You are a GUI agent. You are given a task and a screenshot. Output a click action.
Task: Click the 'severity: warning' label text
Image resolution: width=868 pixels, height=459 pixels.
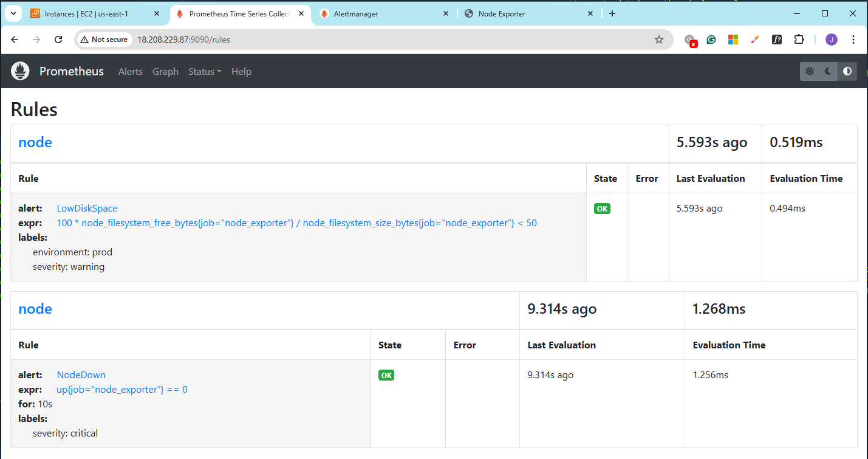(69, 267)
